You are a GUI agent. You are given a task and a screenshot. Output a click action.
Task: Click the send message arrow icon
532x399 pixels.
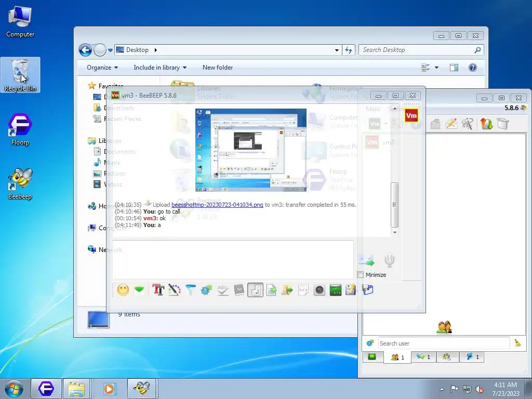click(x=366, y=261)
